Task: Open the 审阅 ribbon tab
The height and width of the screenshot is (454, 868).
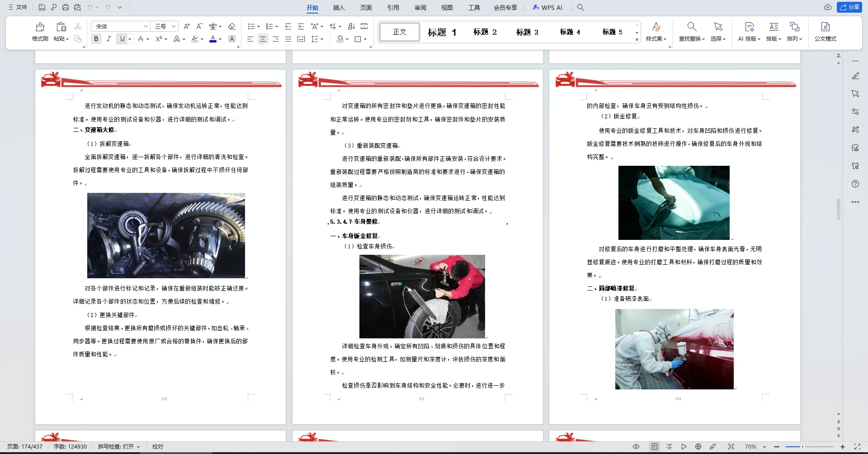Action: (420, 8)
